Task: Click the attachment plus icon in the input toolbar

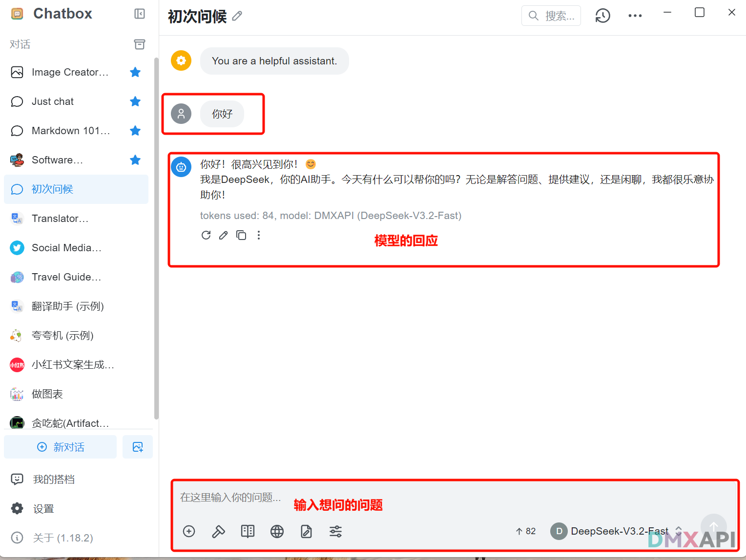Action: tap(189, 531)
